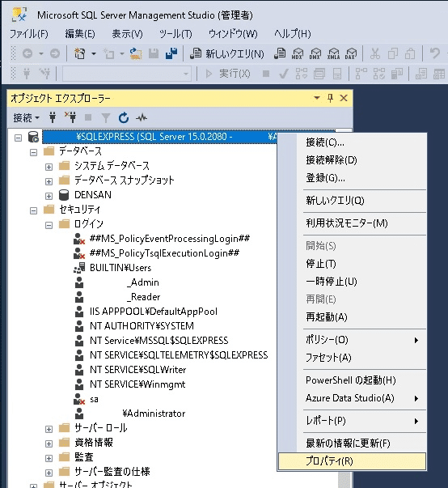Image resolution: width=448 pixels, height=488 pixels.
Task: Choose ファセット(A) from the context menu
Action: pyautogui.click(x=352, y=357)
